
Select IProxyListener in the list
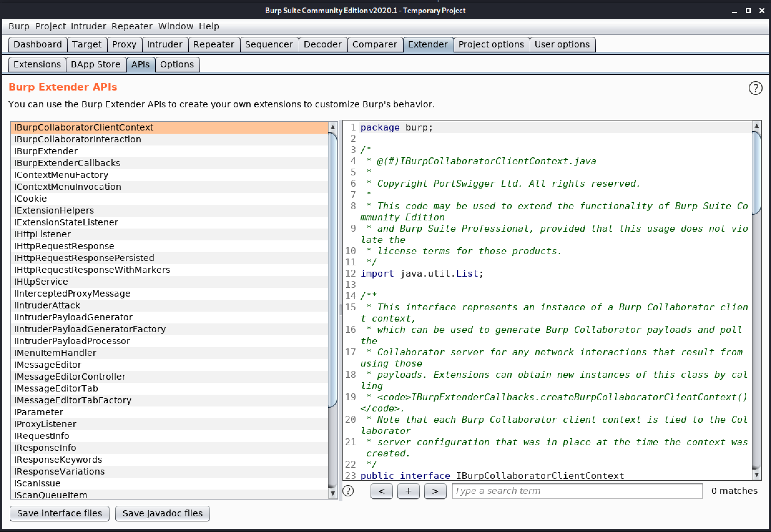pos(169,424)
